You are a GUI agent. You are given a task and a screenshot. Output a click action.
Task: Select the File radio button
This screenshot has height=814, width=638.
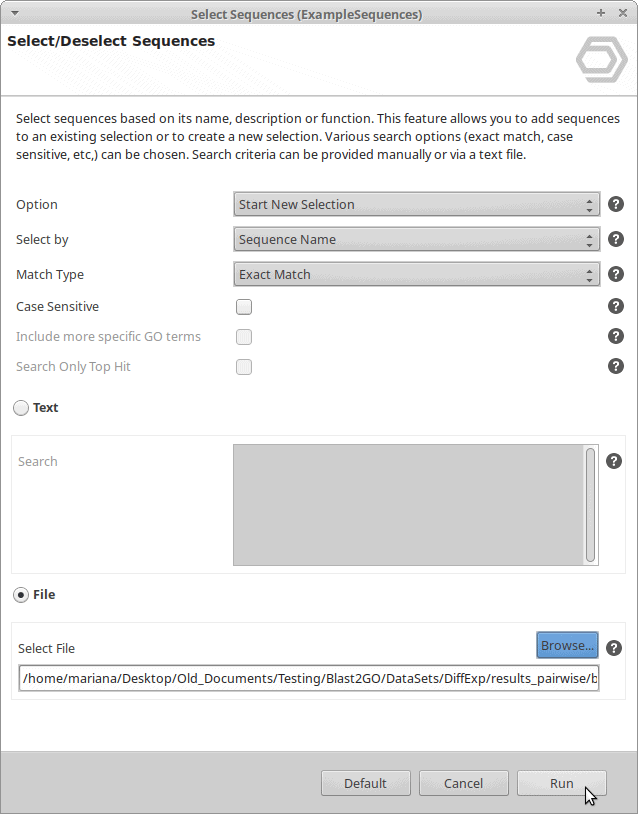pyautogui.click(x=21, y=595)
